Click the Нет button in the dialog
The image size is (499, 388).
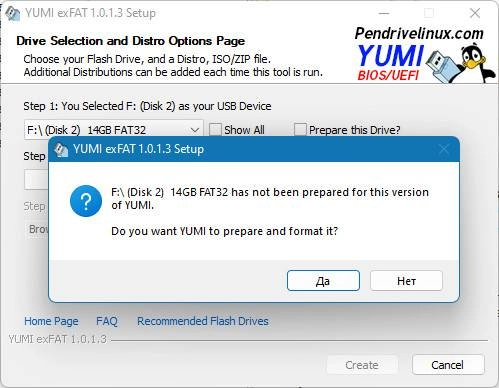coord(406,281)
